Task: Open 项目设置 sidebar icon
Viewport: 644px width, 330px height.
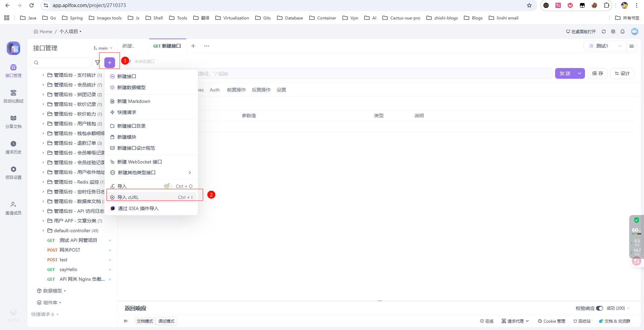Action: coord(13,173)
